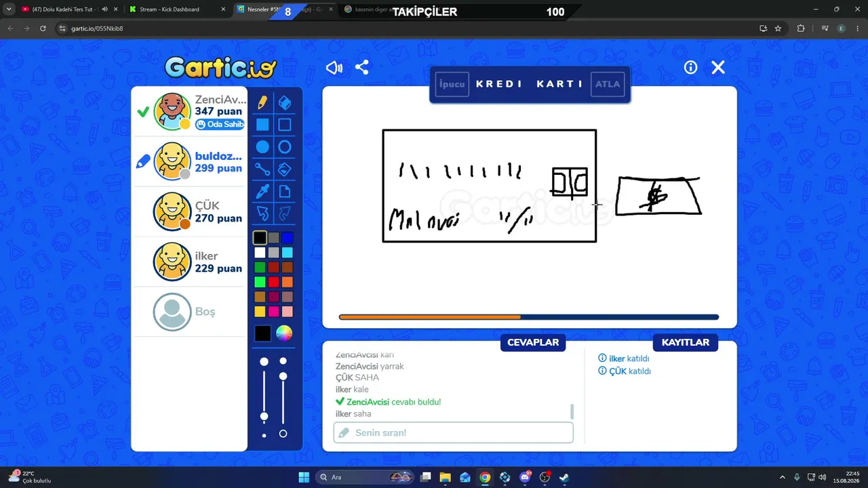Open the KAYITLAR records tab
Image resolution: width=868 pixels, height=488 pixels.
coord(686,342)
